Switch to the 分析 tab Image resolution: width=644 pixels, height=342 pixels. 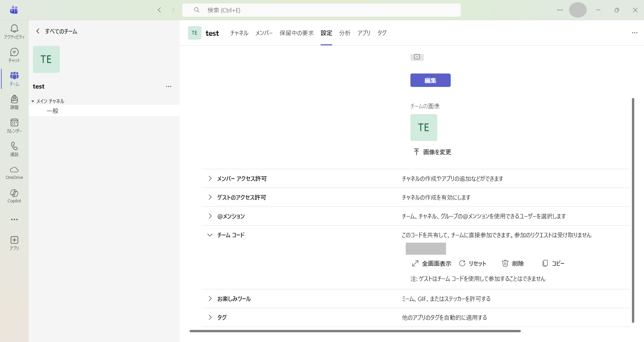345,33
